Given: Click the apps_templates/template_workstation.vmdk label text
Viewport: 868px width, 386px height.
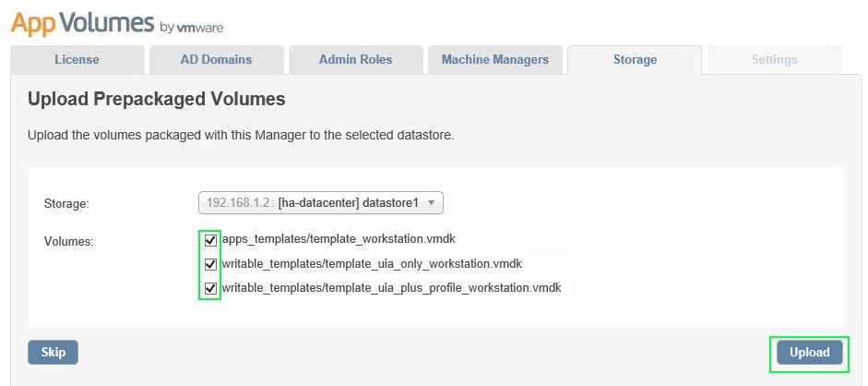Looking at the screenshot, I should pyautogui.click(x=339, y=239).
